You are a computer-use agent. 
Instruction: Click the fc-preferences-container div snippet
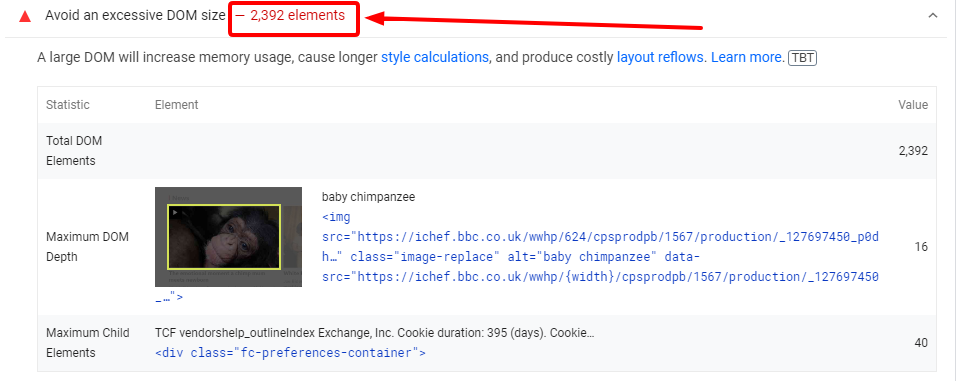click(x=290, y=353)
